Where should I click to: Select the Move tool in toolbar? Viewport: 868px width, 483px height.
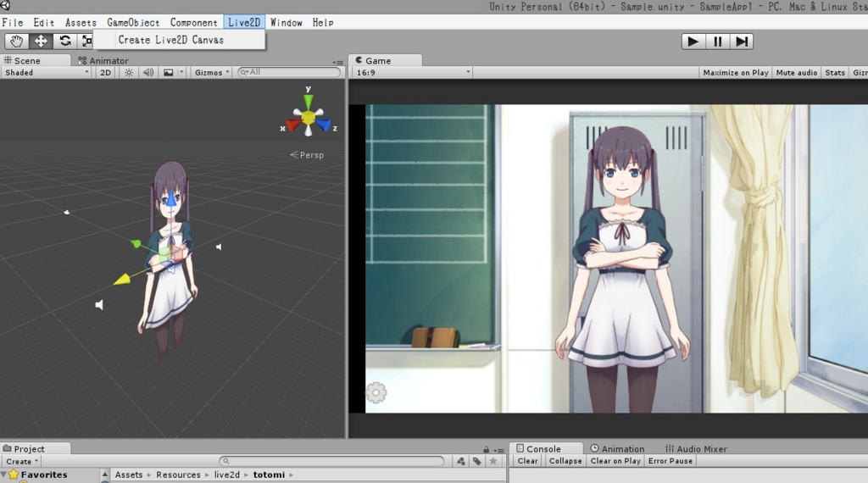click(x=41, y=41)
